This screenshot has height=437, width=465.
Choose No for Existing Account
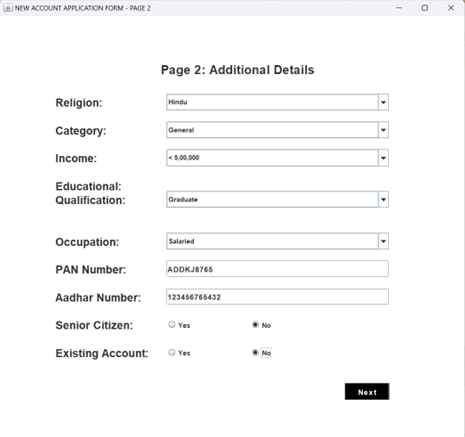(255, 353)
